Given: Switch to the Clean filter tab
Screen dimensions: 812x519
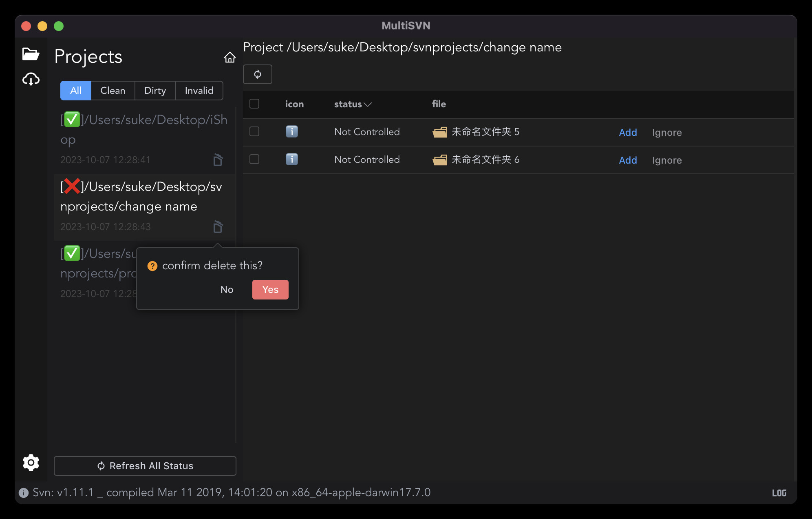Looking at the screenshot, I should (113, 91).
